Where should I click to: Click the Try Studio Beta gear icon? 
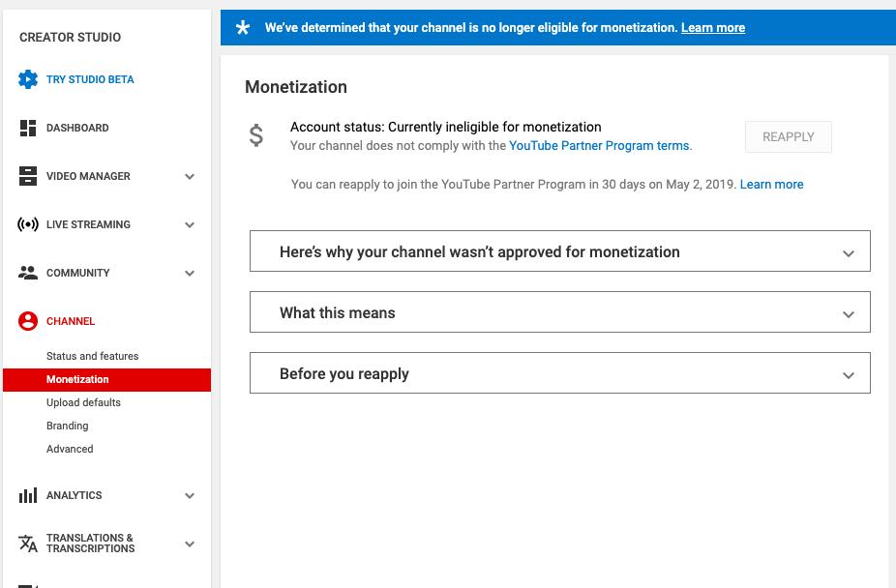point(27,79)
